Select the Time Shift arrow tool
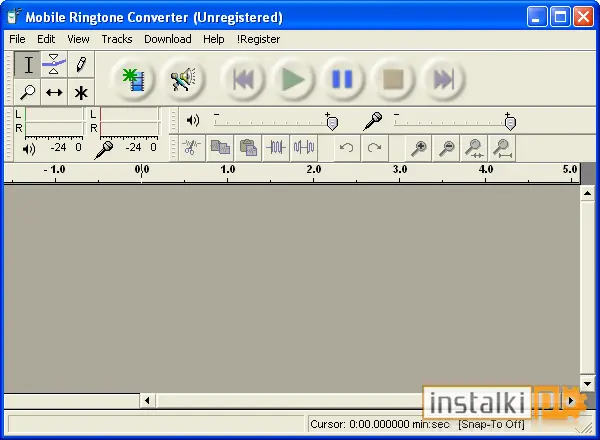Screen dimensions: 600x440 coord(54,92)
